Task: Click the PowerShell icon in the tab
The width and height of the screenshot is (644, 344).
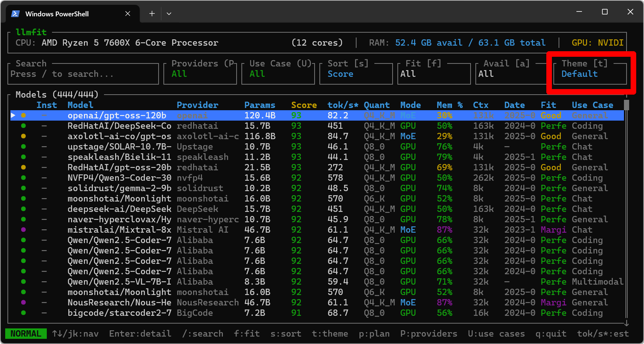Action: [15, 14]
